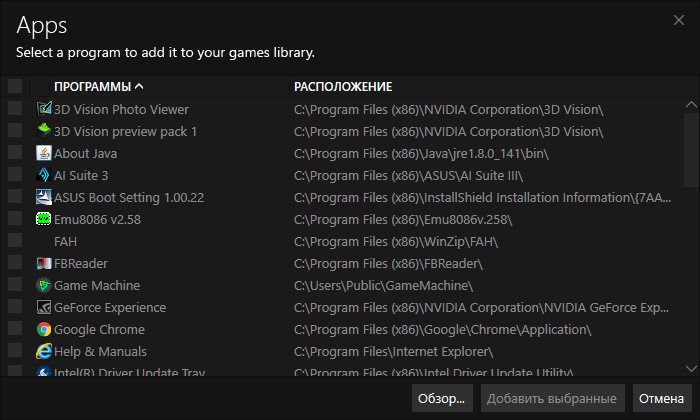Check the select-all checkbox in header
The image size is (700, 420).
point(15,86)
